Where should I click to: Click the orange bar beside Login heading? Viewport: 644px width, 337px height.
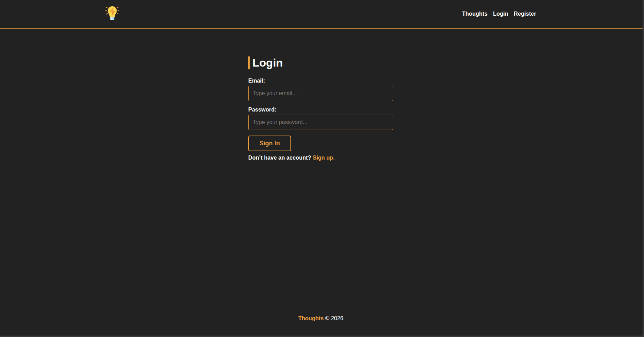point(249,63)
